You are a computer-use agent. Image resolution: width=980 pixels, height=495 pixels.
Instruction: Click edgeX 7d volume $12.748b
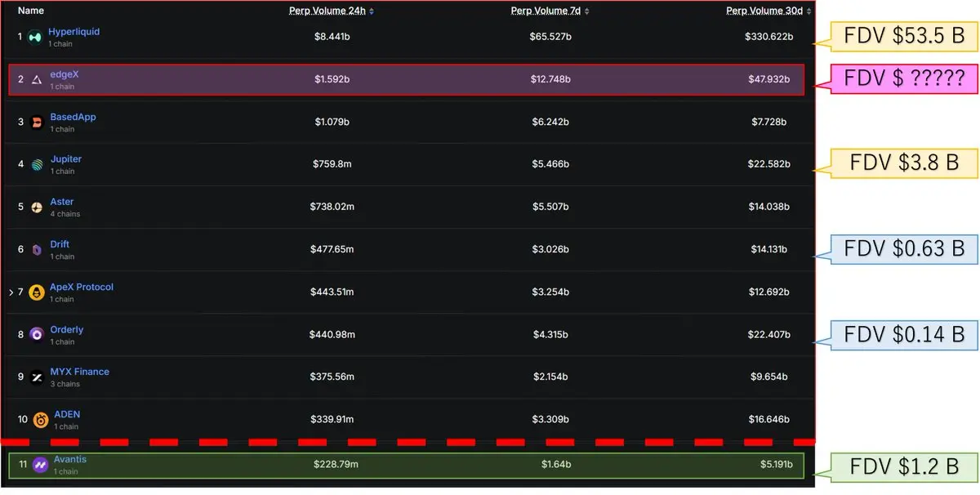(550, 80)
